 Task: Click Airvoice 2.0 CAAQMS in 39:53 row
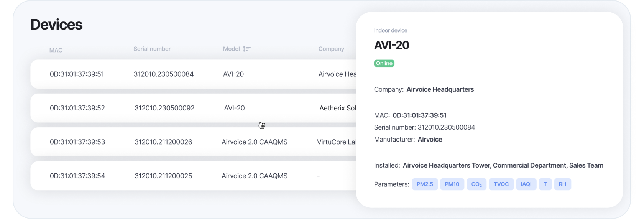click(x=255, y=142)
